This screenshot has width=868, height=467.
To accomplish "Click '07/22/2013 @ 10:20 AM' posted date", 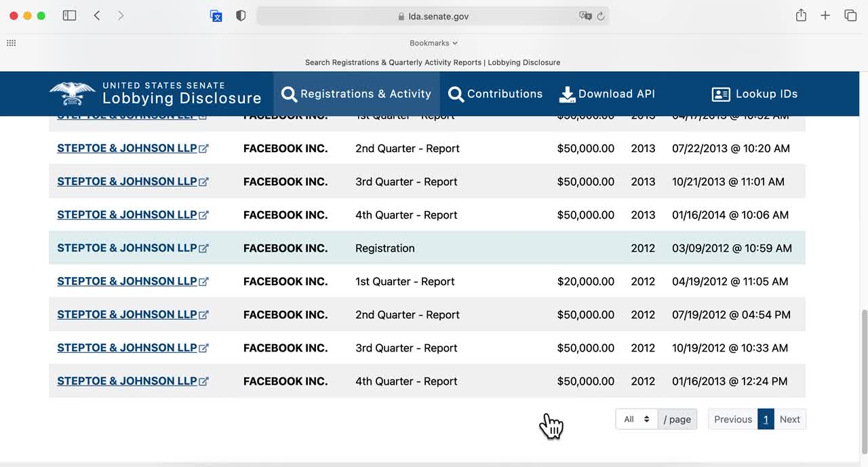I will click(x=731, y=148).
